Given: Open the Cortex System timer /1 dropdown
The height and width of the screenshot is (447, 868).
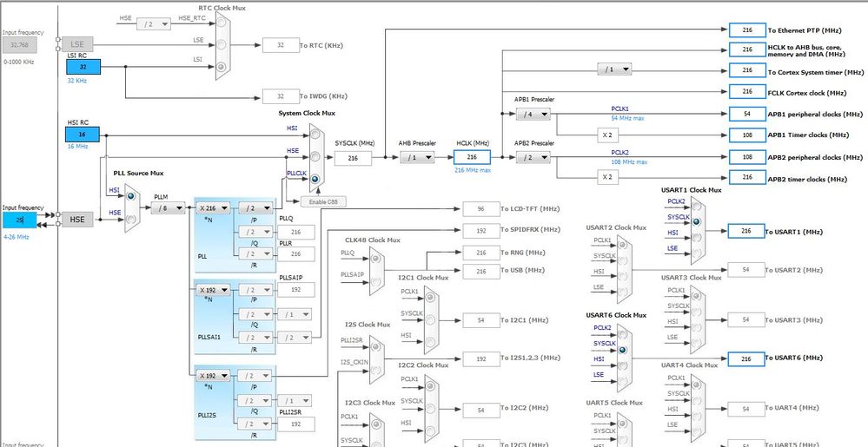Looking at the screenshot, I should tap(614, 69).
